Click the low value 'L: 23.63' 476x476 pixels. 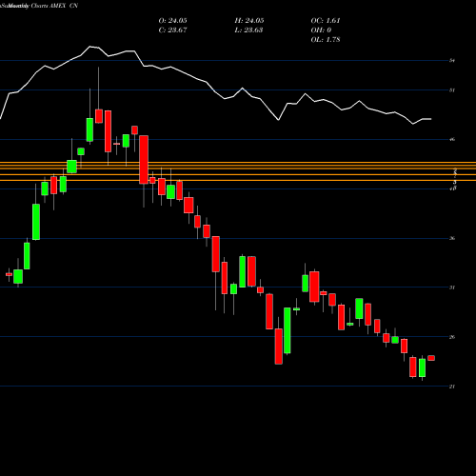click(248, 30)
